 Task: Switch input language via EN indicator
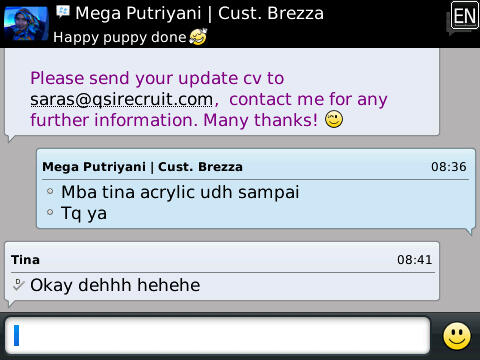point(464,16)
